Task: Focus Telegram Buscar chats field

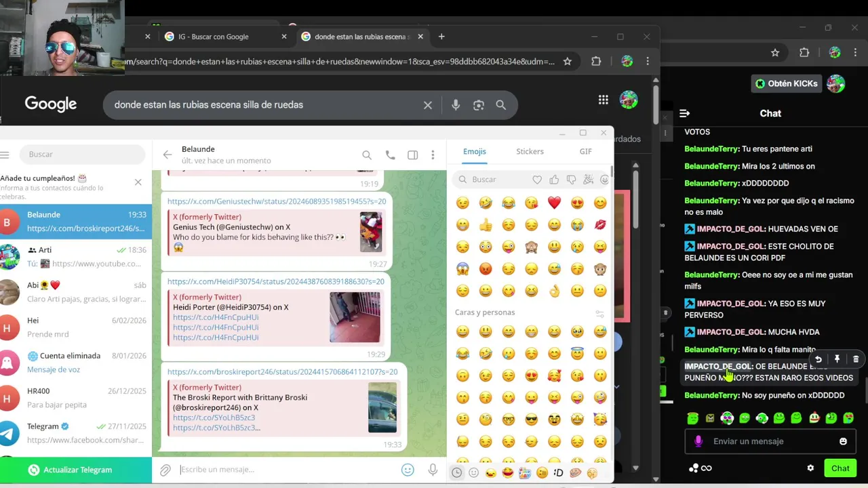Action: [83, 155]
